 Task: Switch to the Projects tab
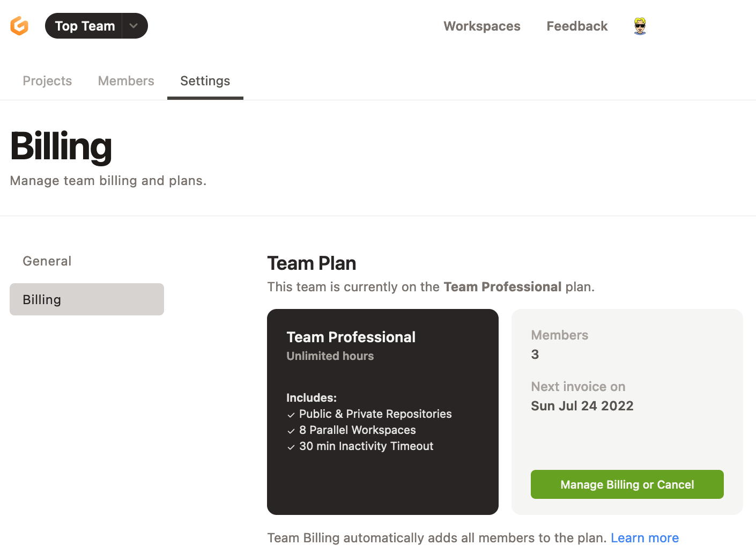pyautogui.click(x=47, y=80)
